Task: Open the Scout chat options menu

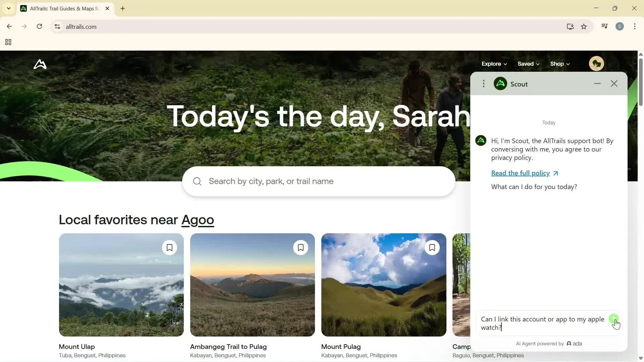Action: coord(483,83)
